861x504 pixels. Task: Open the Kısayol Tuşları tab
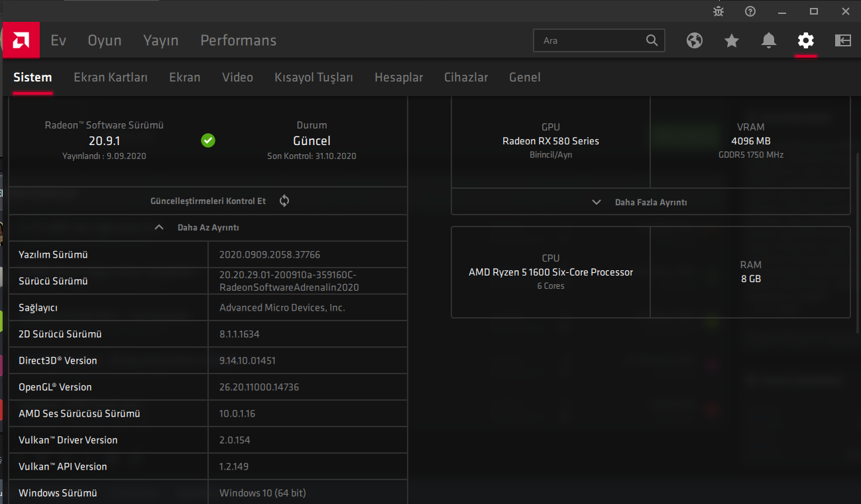314,77
